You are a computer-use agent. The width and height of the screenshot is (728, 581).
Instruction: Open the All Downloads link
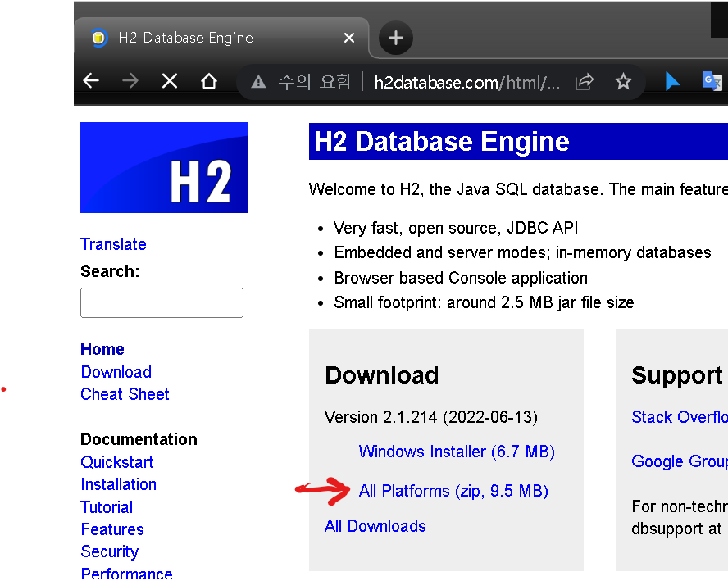(x=375, y=526)
